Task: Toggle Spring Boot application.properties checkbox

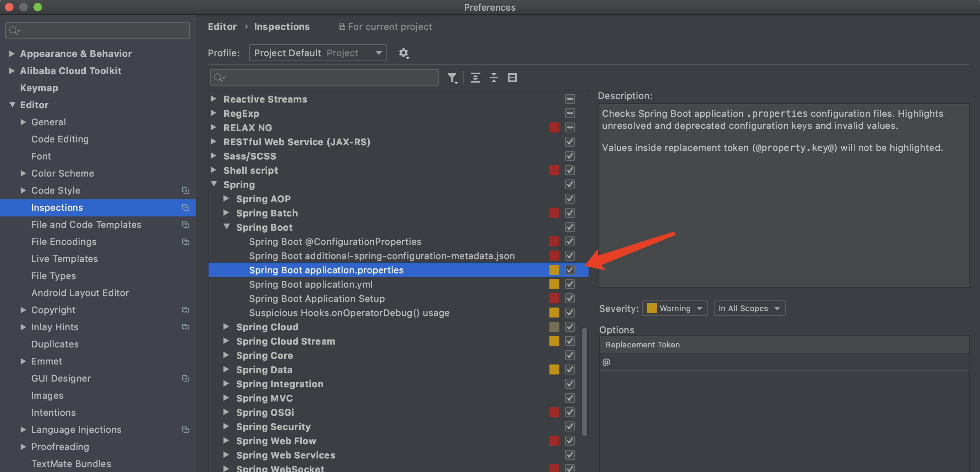Action: coord(570,270)
